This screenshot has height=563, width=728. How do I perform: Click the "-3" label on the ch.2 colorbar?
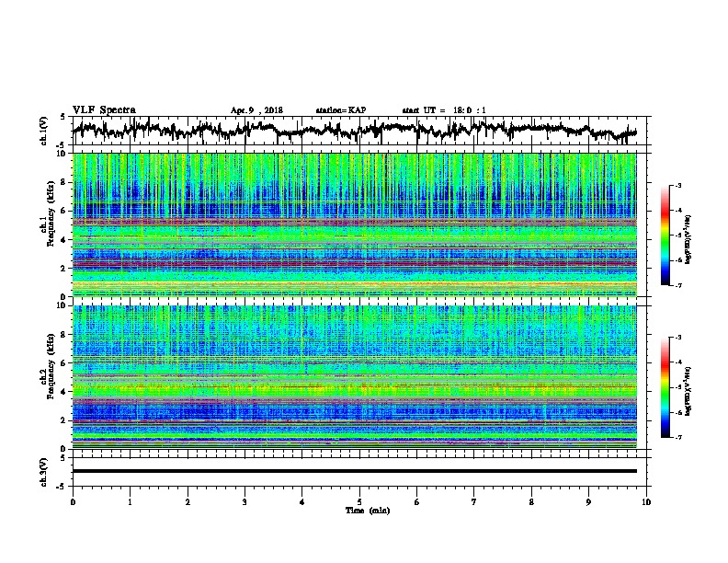coord(677,338)
